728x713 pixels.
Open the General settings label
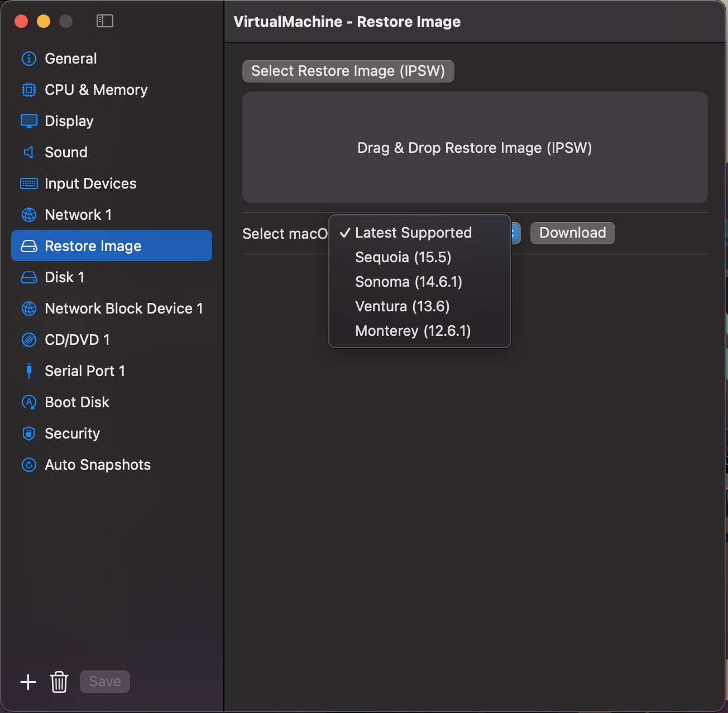coord(71,59)
